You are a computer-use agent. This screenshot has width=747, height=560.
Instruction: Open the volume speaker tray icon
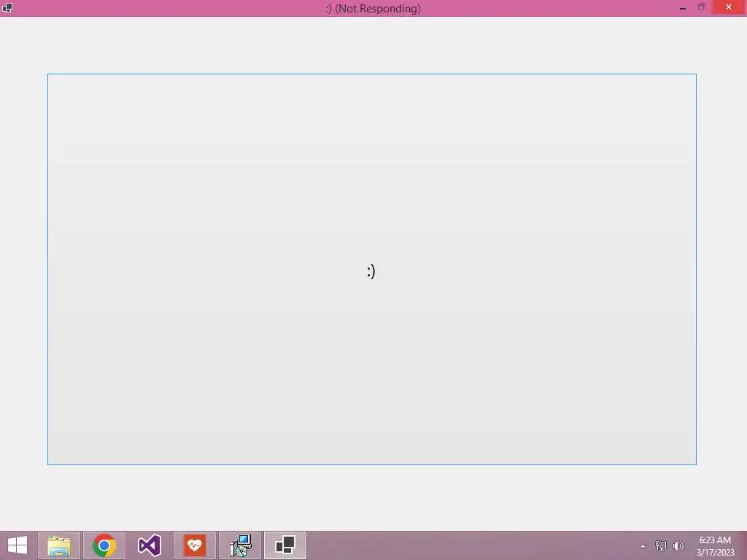pos(678,545)
